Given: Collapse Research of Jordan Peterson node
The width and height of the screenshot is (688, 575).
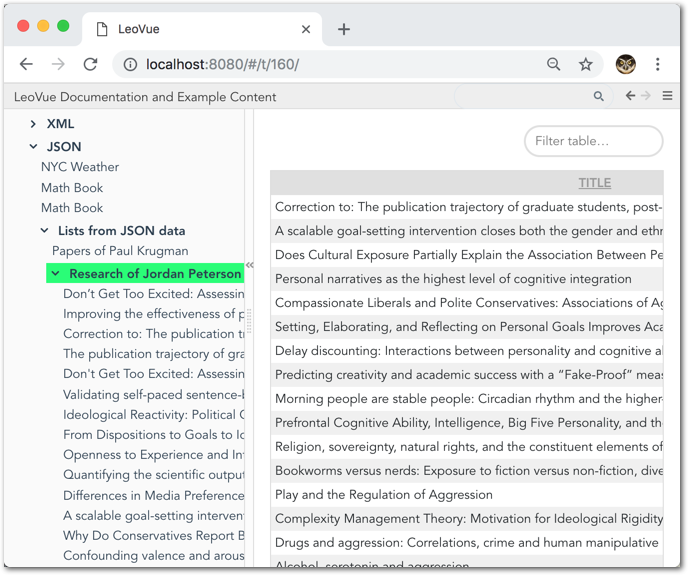Looking at the screenshot, I should [56, 273].
